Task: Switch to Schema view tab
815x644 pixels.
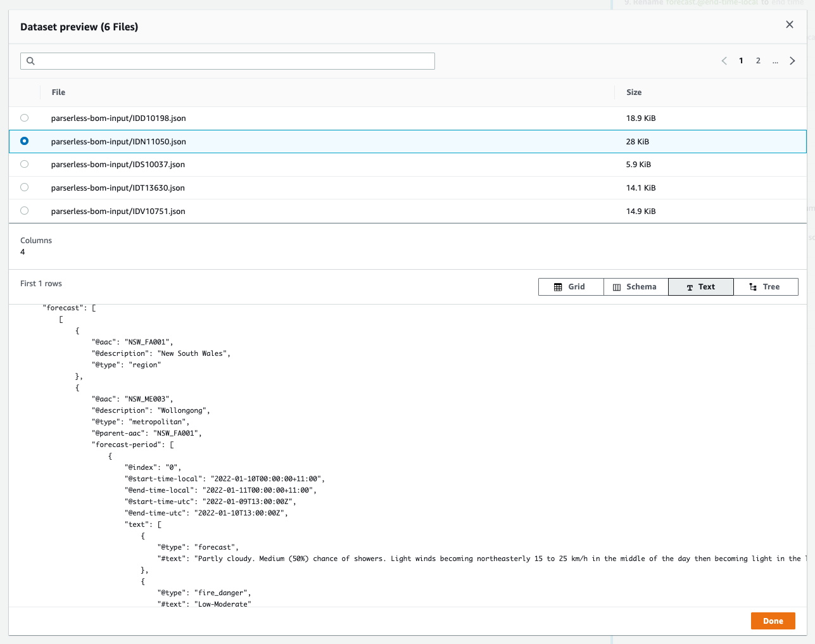Action: click(636, 287)
